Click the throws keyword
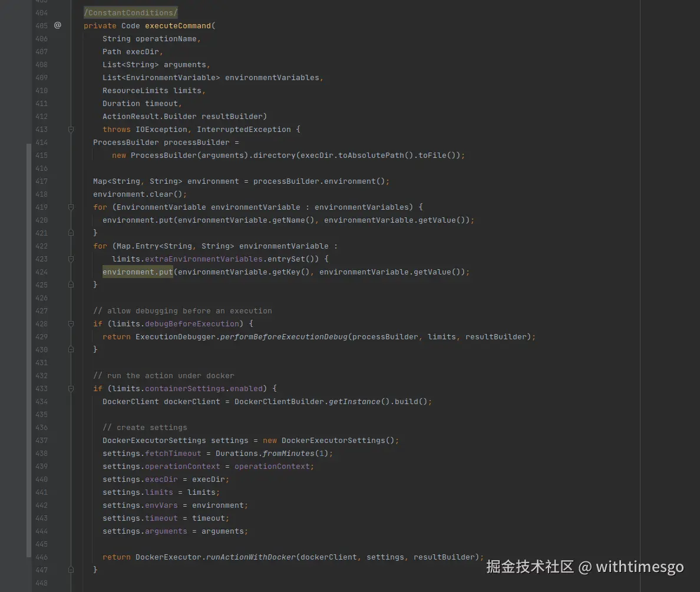700x592 pixels. coord(117,130)
